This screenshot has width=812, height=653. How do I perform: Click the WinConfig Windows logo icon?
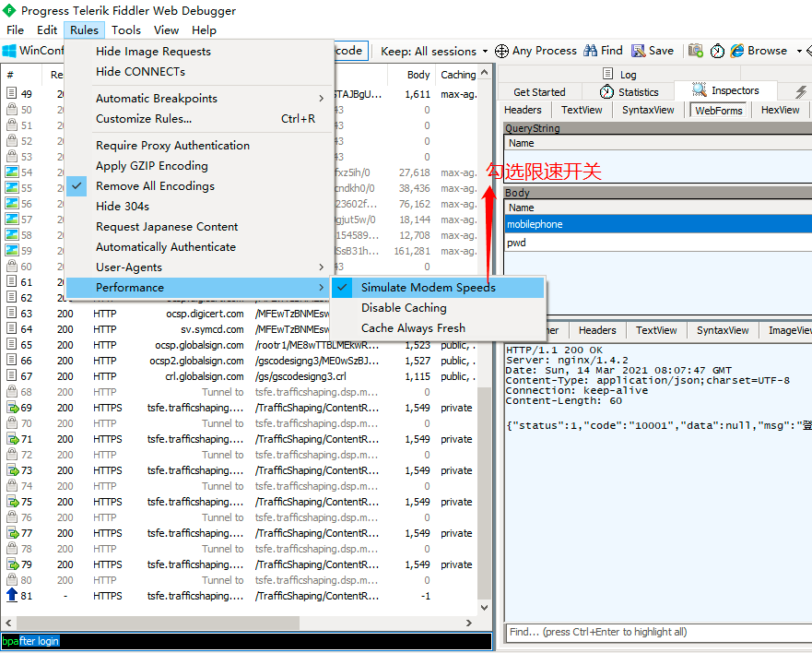[9, 51]
